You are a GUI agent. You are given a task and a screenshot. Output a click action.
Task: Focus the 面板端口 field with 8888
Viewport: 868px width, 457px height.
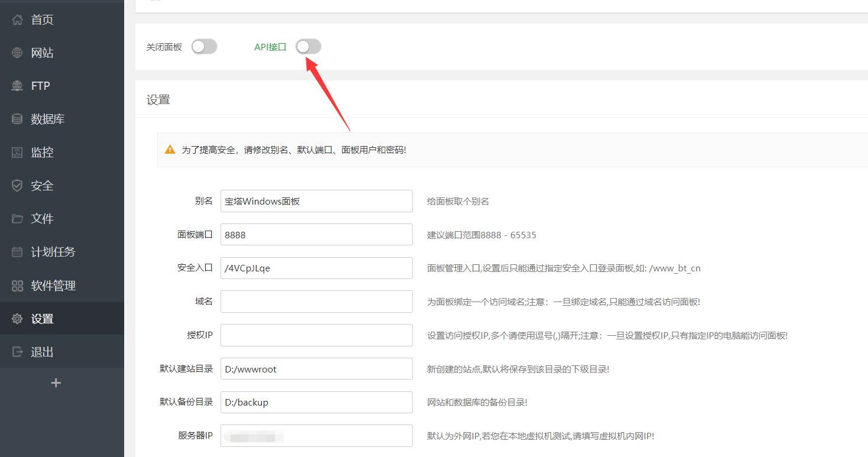[316, 235]
